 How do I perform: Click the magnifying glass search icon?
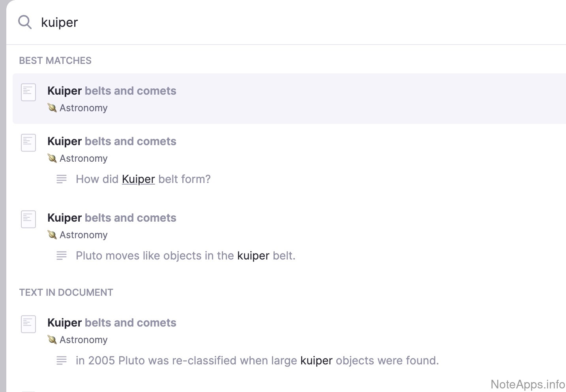coord(25,22)
